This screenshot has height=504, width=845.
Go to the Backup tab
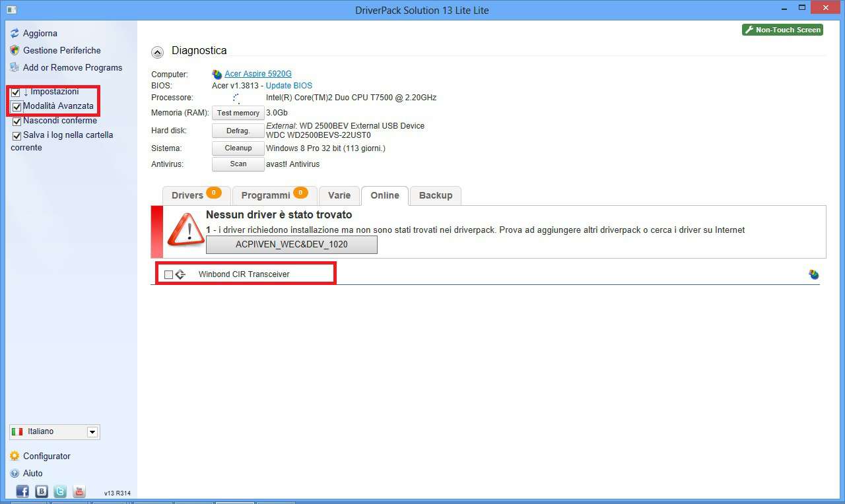click(436, 195)
